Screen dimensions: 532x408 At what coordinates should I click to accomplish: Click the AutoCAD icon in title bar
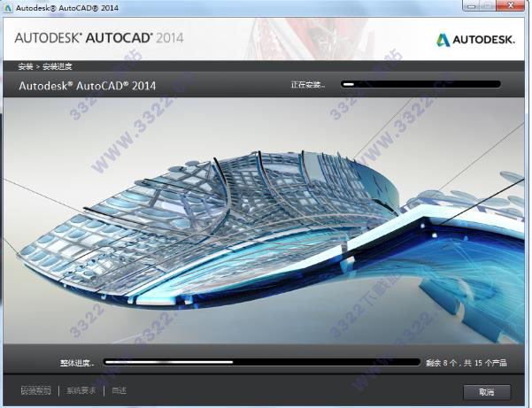click(8, 7)
